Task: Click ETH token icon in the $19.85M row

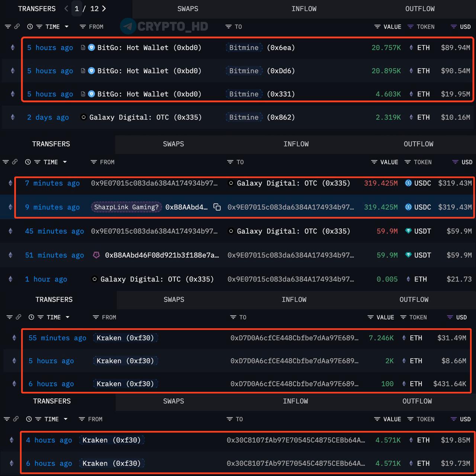Action: [x=411, y=440]
